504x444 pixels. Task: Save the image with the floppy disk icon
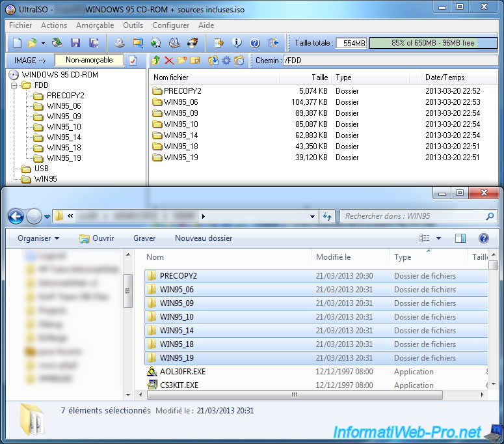coord(75,43)
